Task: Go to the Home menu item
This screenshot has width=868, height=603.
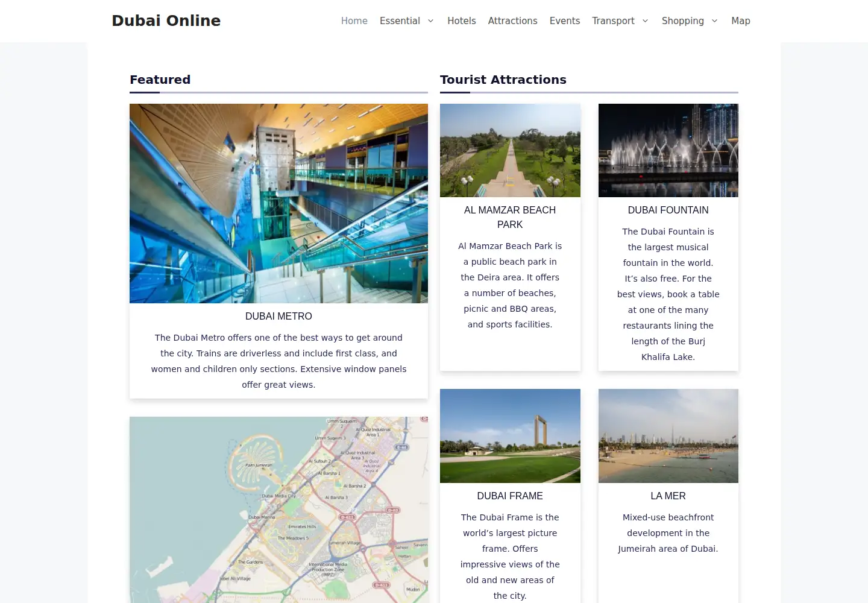Action: tap(354, 21)
